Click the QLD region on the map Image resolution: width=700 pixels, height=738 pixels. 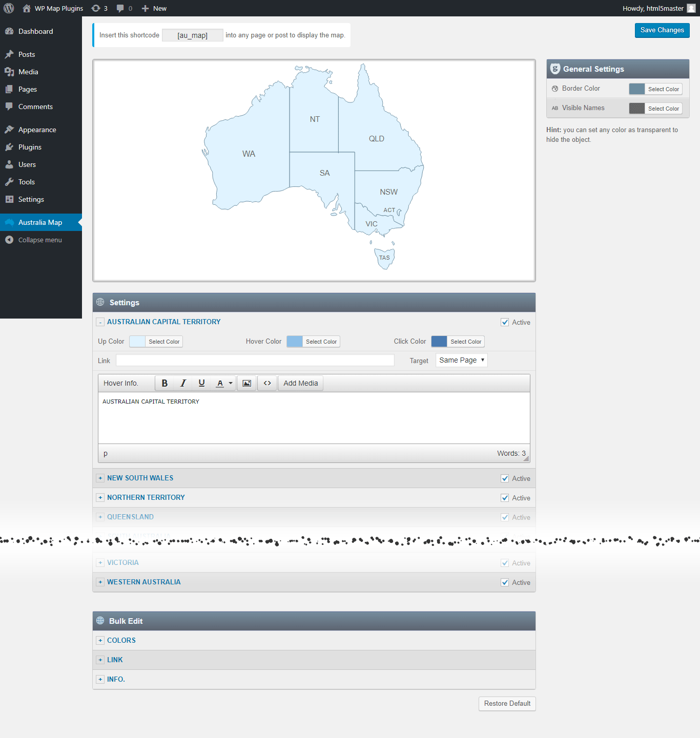coord(377,139)
